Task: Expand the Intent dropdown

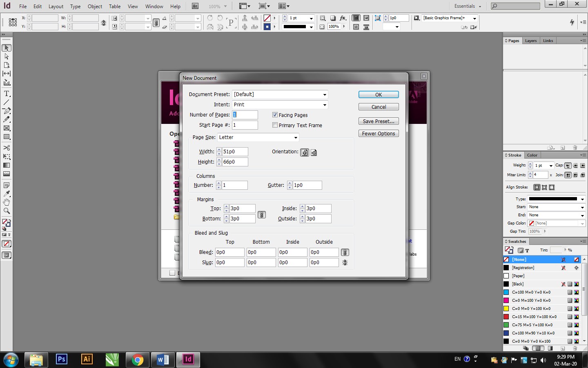Action: (280, 105)
